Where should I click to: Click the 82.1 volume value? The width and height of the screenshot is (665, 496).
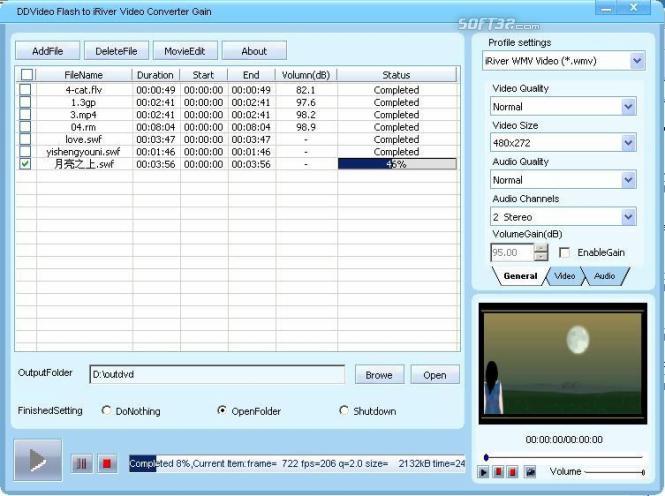(x=306, y=90)
